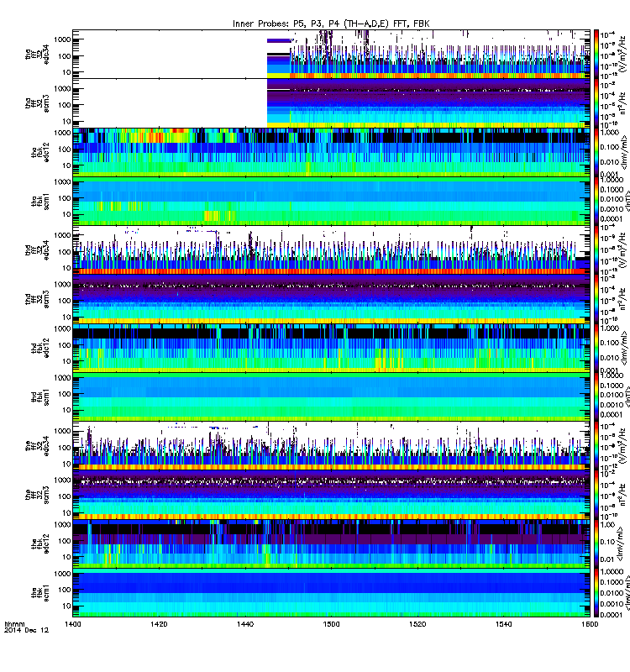The width and height of the screenshot is (630, 672).
Task: Click the tha fbk edc12 spectrogram panel
Action: click(x=331, y=152)
